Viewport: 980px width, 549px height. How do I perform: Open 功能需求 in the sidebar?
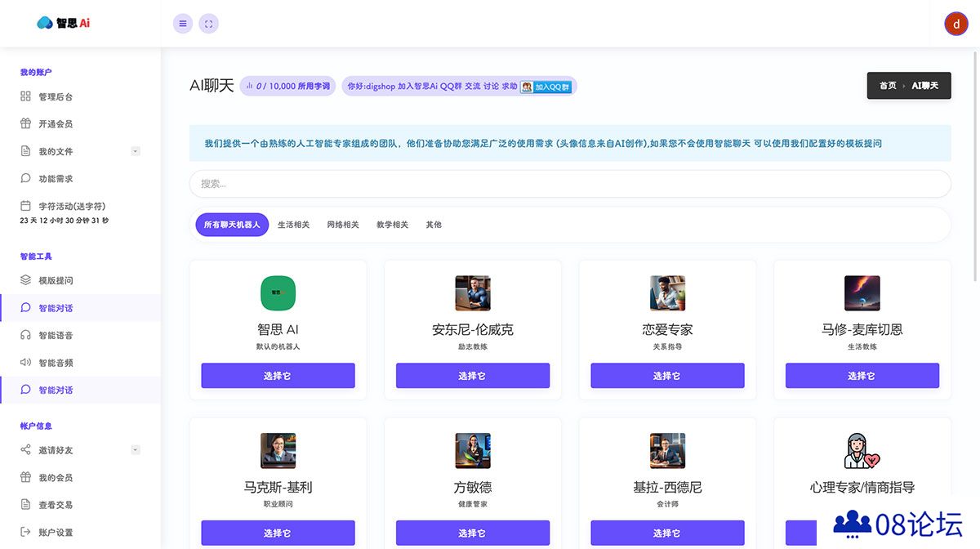coord(56,178)
